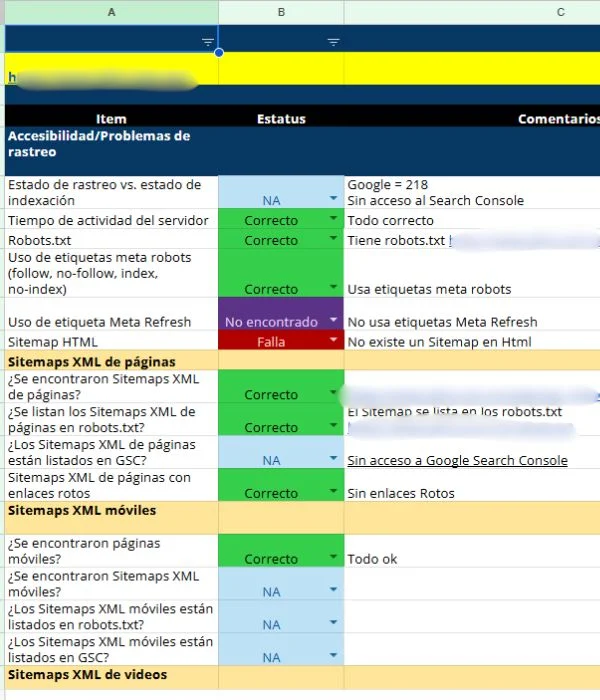This screenshot has height=700, width=600.
Task: Select the Sitemaps XML de páginas section cell
Action: pyautogui.click(x=110, y=361)
